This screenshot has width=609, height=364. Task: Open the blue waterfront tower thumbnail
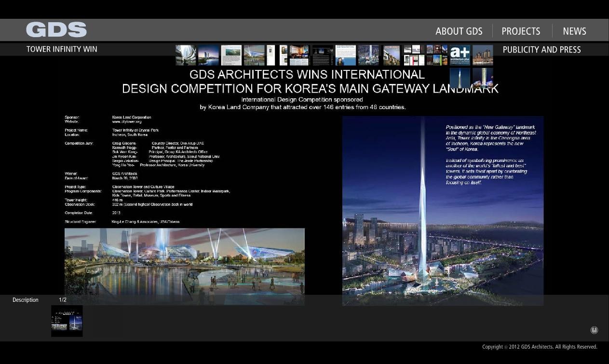[x=208, y=55]
